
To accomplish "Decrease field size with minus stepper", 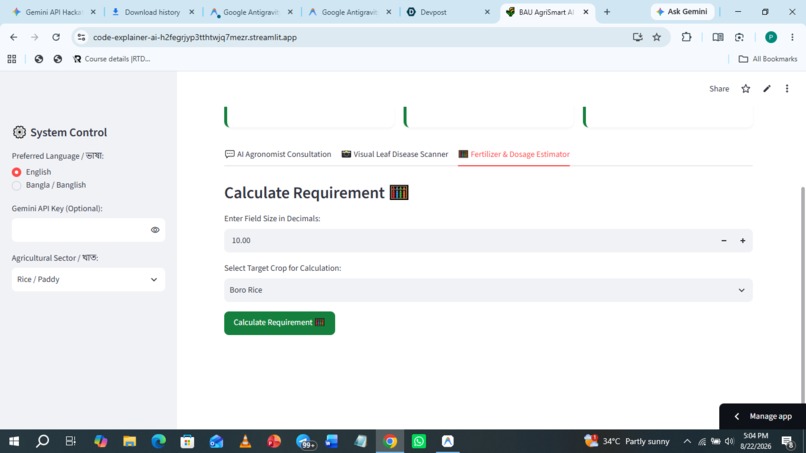I will click(724, 241).
